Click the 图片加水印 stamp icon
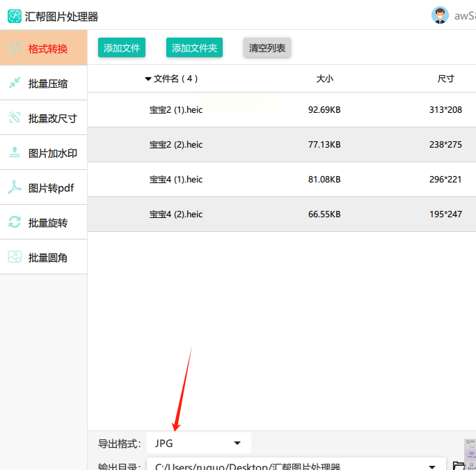The image size is (476, 470). tap(15, 152)
